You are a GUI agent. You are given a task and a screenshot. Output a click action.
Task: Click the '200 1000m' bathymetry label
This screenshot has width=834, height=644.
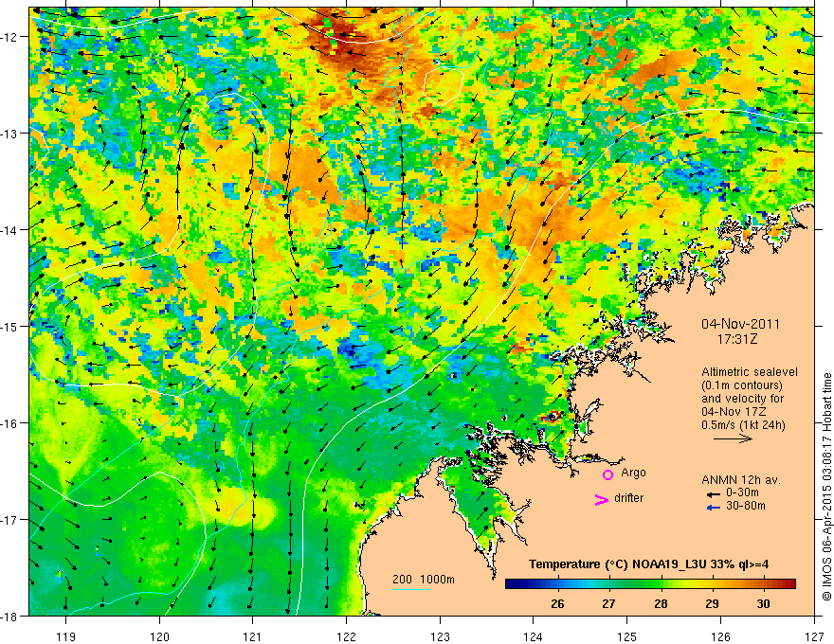coord(424,580)
